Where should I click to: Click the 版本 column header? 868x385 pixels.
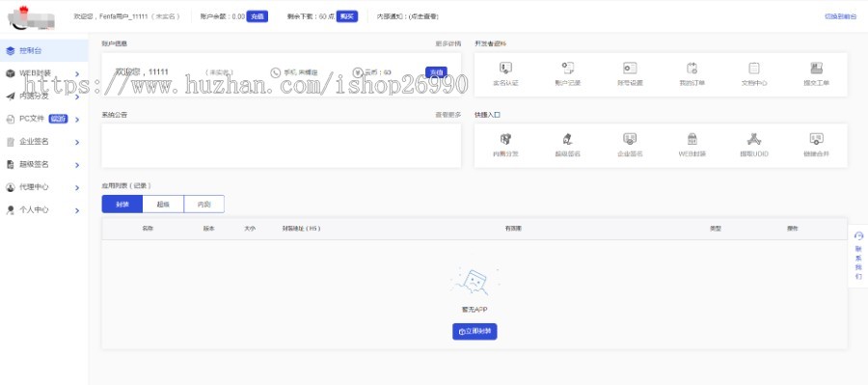point(208,229)
